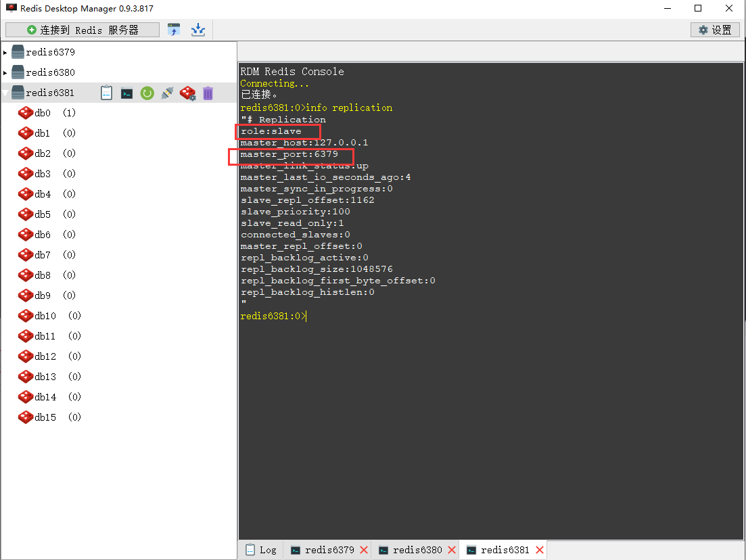Select the db15 tree row label
This screenshot has height=560, width=746.
tap(45, 417)
